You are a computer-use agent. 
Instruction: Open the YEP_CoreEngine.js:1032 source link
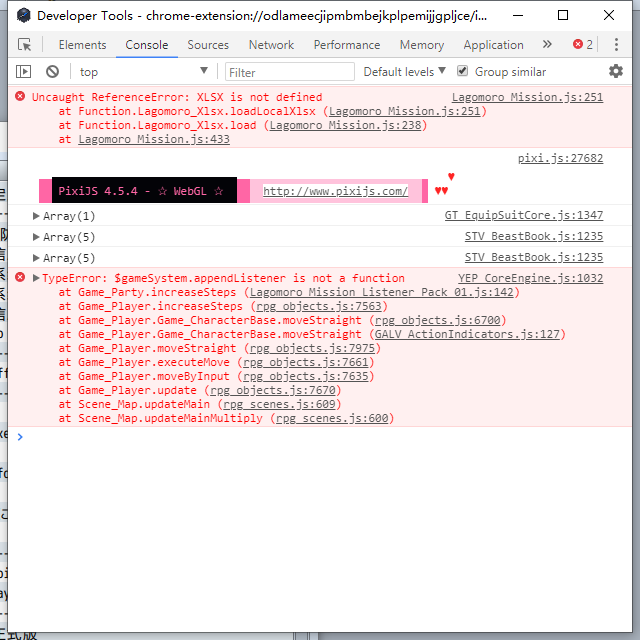point(530,278)
